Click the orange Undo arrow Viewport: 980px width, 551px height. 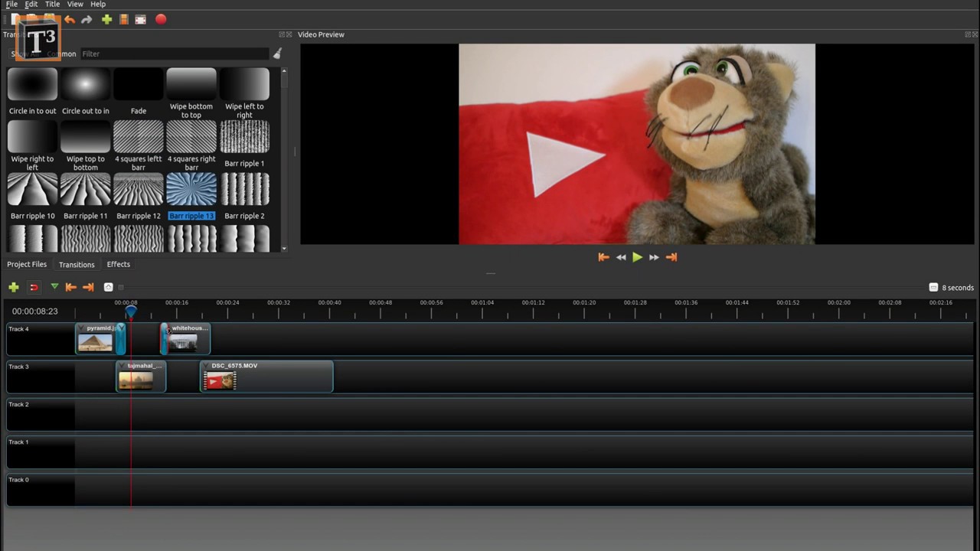click(x=70, y=19)
